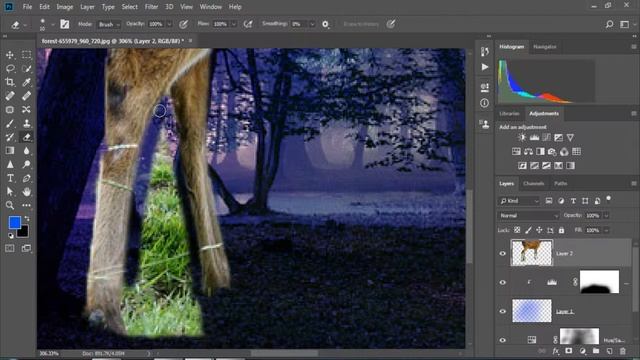Open Edit Toolbar three-dots icon
This screenshot has height=360, width=640.
[26, 205]
